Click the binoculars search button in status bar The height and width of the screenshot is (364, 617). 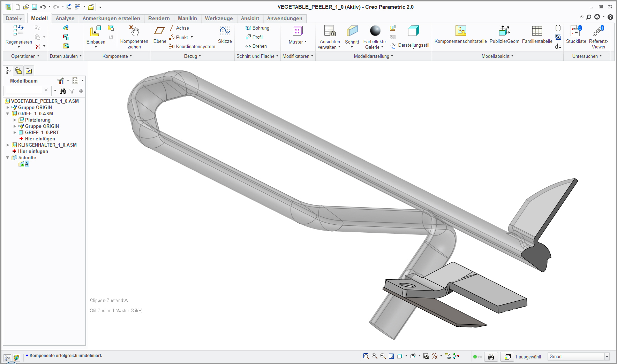click(491, 357)
